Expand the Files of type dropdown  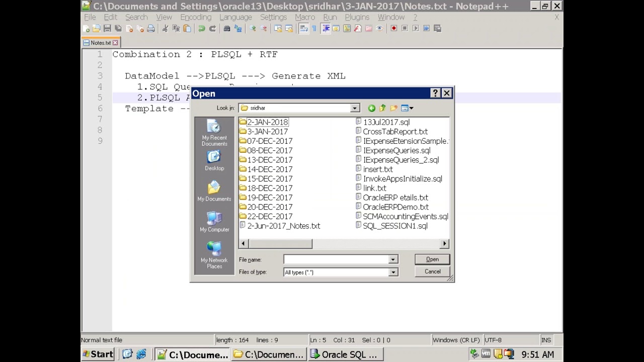(x=393, y=272)
